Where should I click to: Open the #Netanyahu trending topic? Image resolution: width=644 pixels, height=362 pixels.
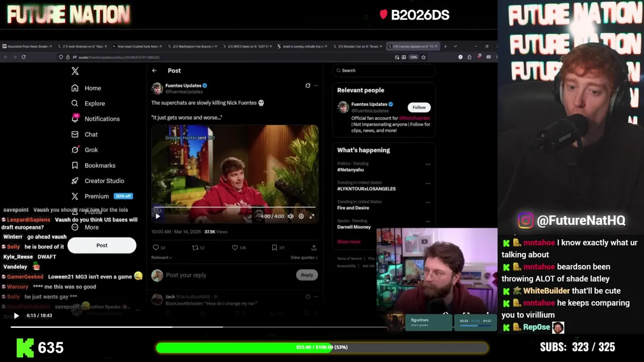(350, 170)
